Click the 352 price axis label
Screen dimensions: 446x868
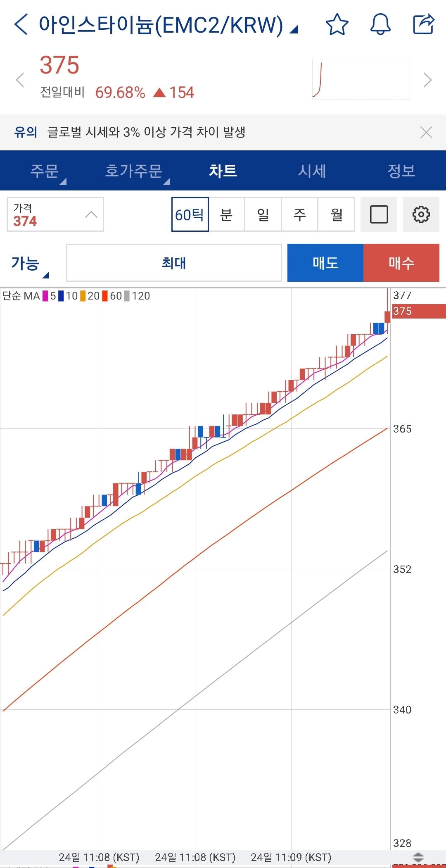(402, 569)
